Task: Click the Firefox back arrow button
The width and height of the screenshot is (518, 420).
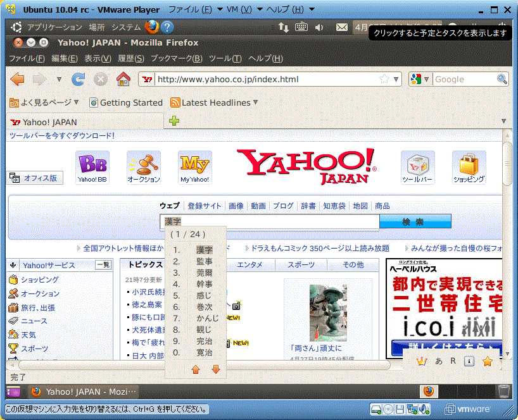Action: click(x=17, y=79)
